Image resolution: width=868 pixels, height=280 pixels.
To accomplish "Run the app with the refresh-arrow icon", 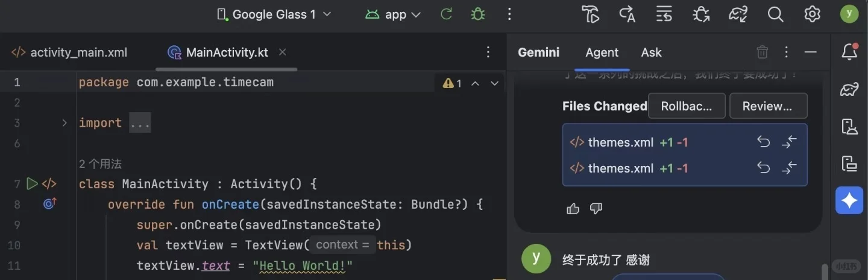I will tap(446, 14).
